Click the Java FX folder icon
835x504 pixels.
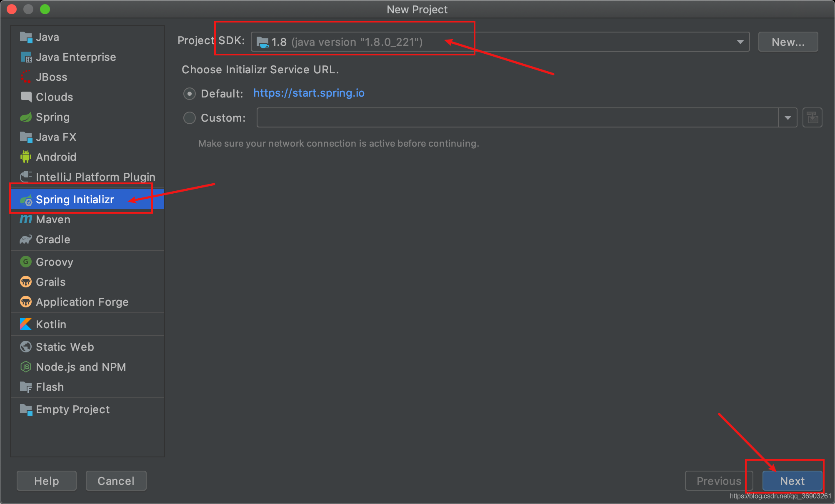(x=26, y=137)
